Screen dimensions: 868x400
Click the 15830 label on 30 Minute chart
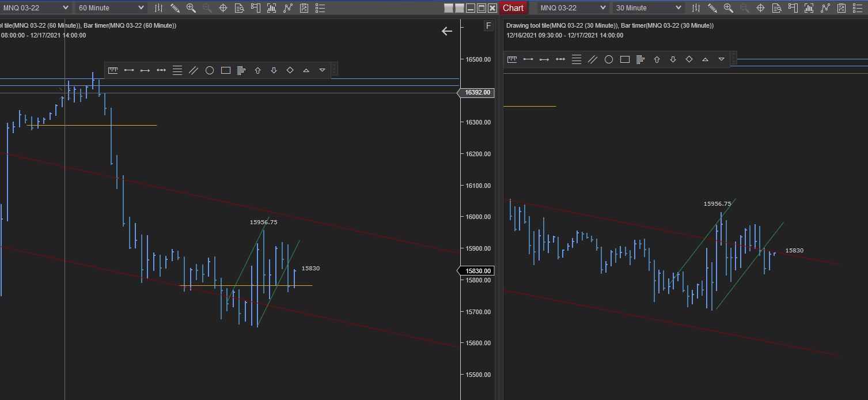click(794, 250)
